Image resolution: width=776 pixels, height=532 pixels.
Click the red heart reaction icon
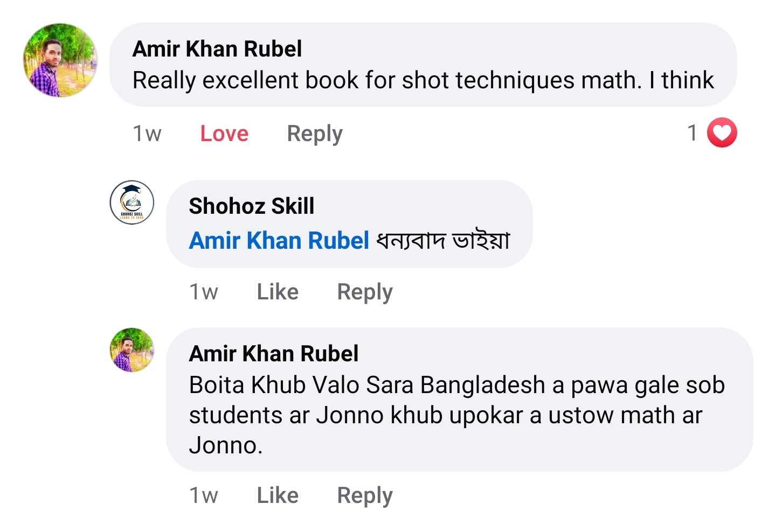click(x=722, y=132)
